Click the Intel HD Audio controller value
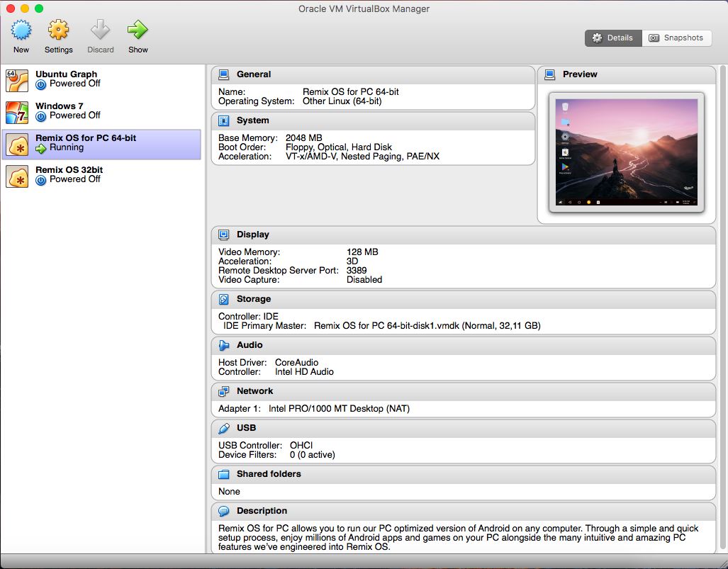Viewport: 728px width, 569px height. click(304, 372)
